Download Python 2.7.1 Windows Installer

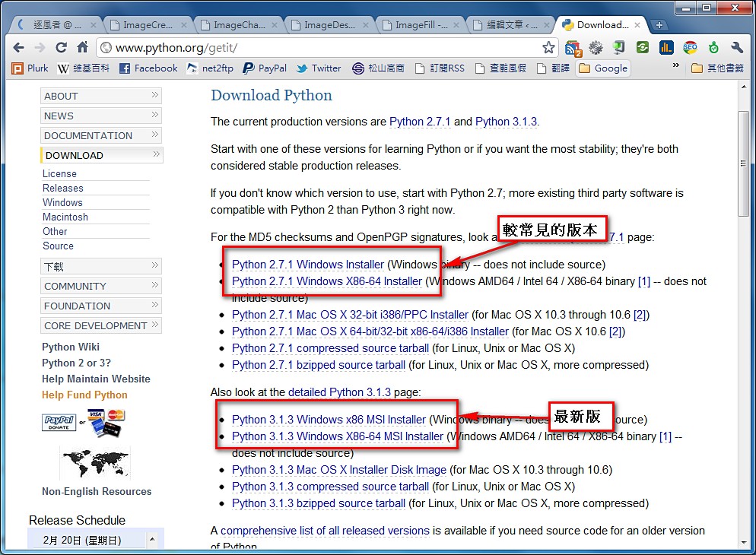pyautogui.click(x=307, y=265)
